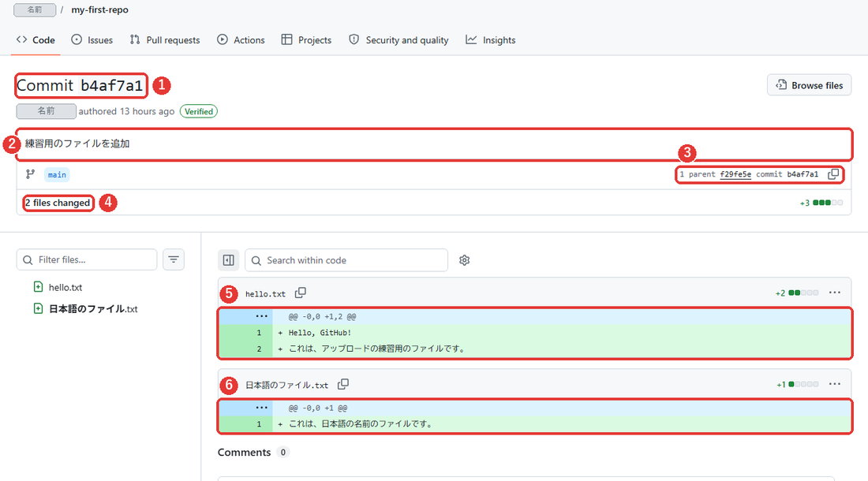868x481 pixels.
Task: Click the search icon in Filter files
Action: pos(28,260)
